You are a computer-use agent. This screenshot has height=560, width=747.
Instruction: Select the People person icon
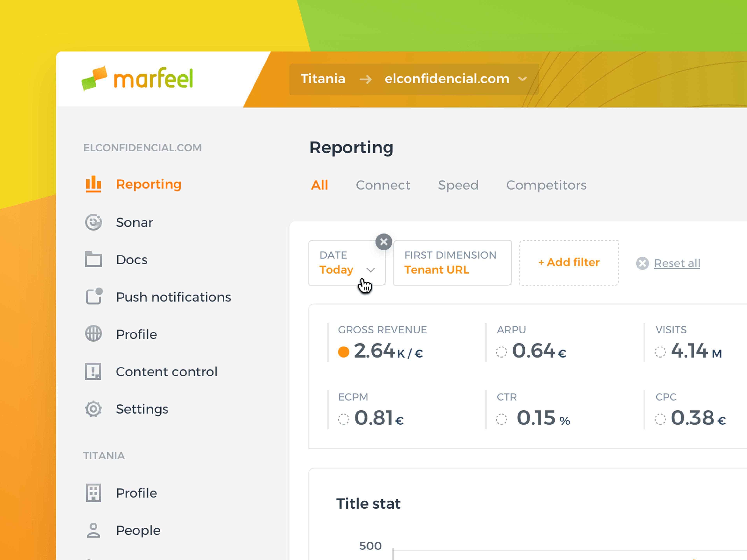93,530
